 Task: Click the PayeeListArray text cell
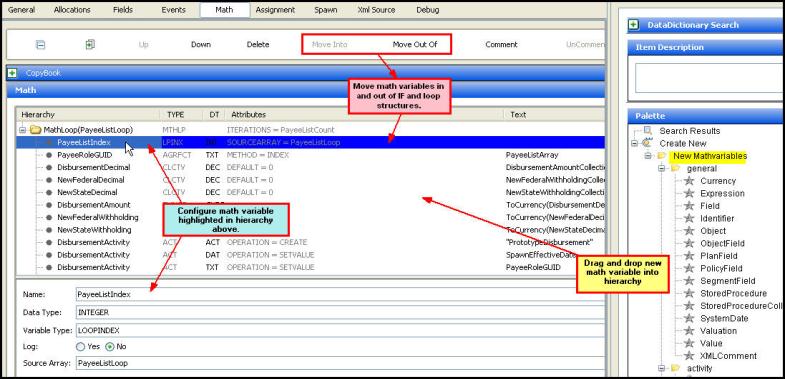click(x=532, y=155)
